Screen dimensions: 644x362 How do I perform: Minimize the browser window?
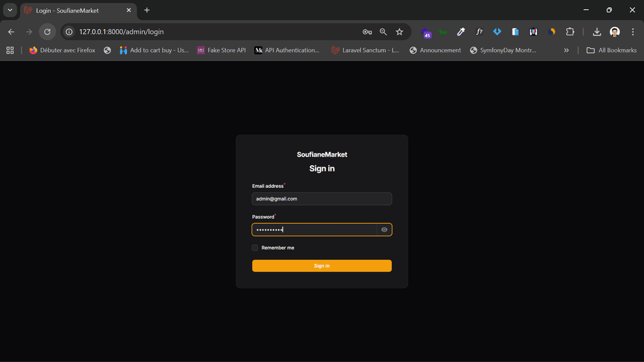[x=586, y=10]
